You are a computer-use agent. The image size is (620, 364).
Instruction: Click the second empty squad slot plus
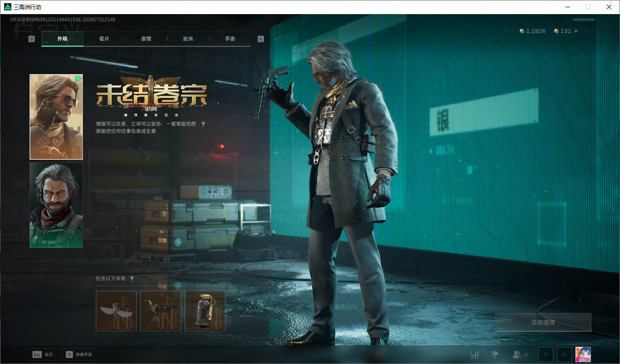564,354
